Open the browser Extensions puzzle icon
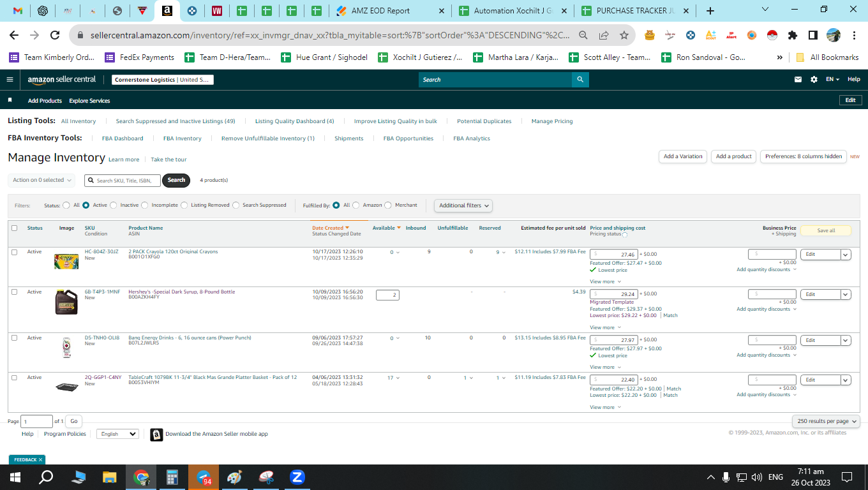The height and width of the screenshot is (490, 868). pyautogui.click(x=793, y=36)
